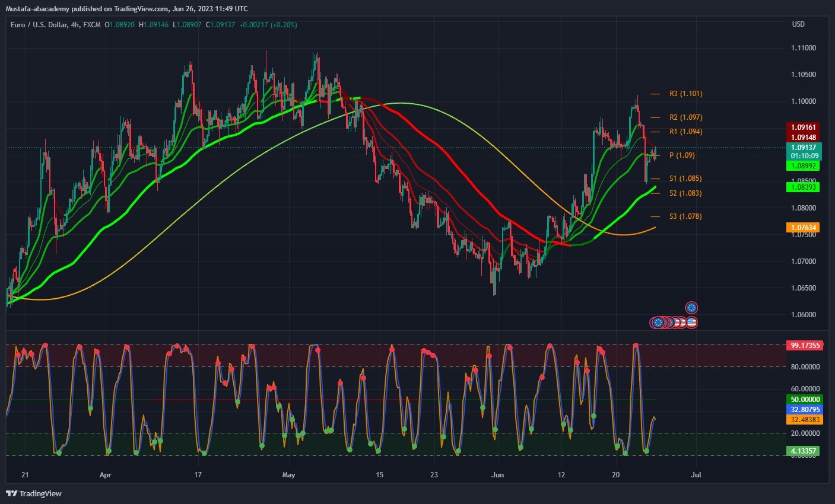The width and height of the screenshot is (835, 504).
Task: Select the green 50.00000 midline label
Action: point(805,400)
